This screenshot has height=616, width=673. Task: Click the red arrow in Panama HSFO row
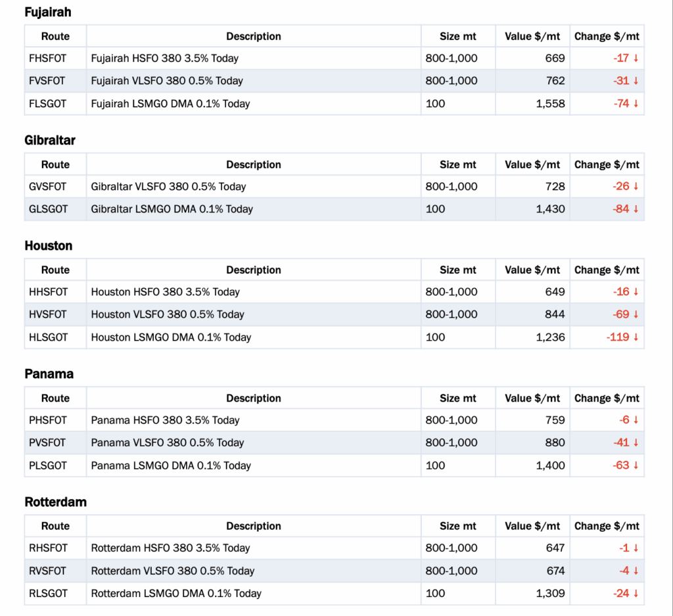636,420
